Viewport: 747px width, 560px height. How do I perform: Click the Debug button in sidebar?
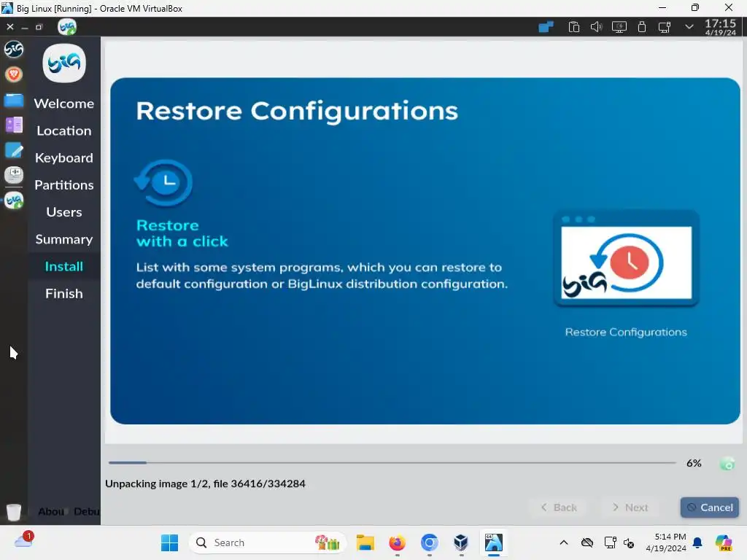click(87, 511)
